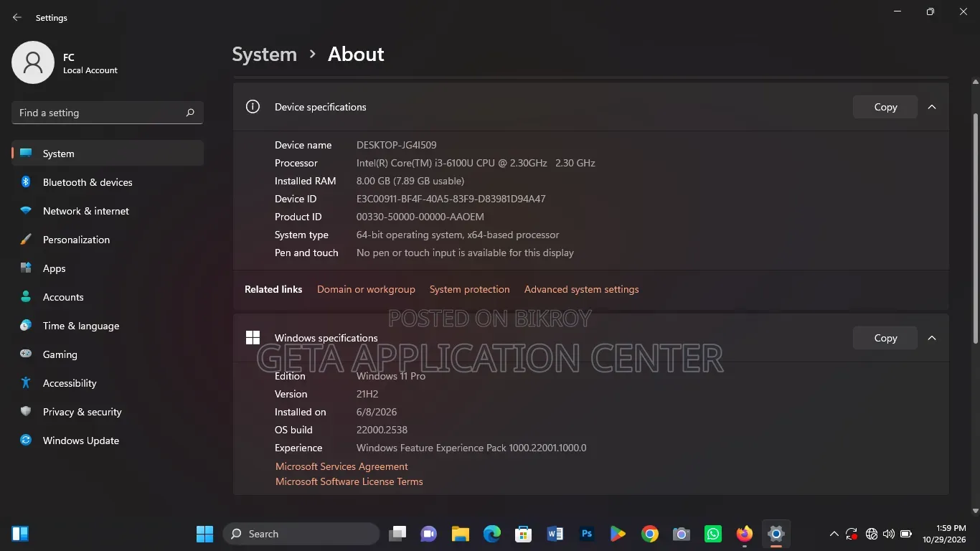Click the FC account avatar
Viewport: 980px width, 551px height.
pos(33,62)
